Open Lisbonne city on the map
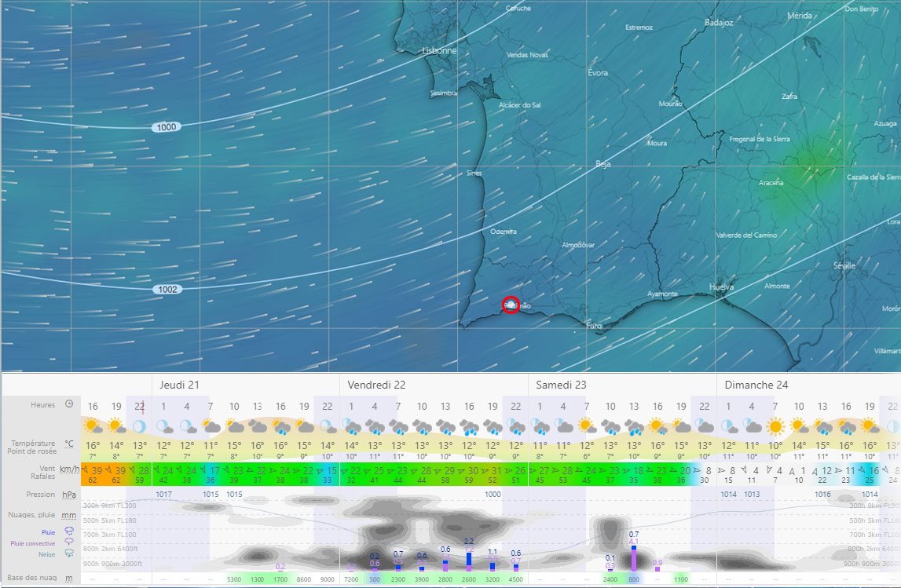 click(439, 51)
